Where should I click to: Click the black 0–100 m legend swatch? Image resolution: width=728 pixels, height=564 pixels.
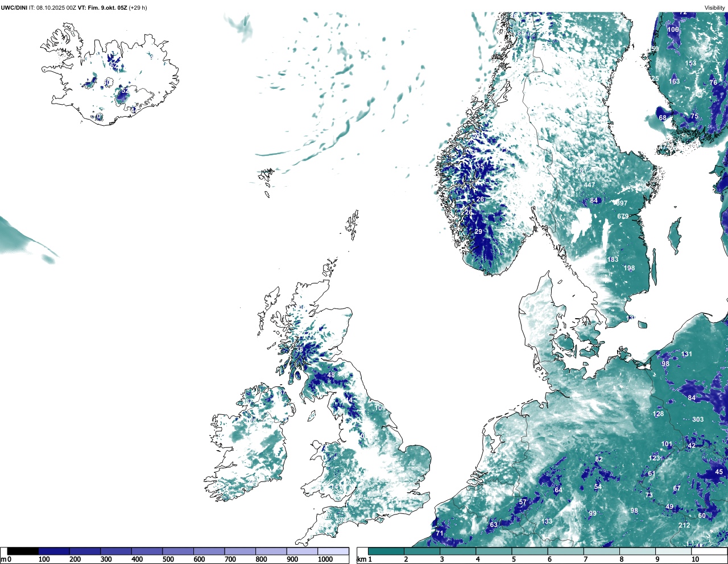click(x=23, y=551)
